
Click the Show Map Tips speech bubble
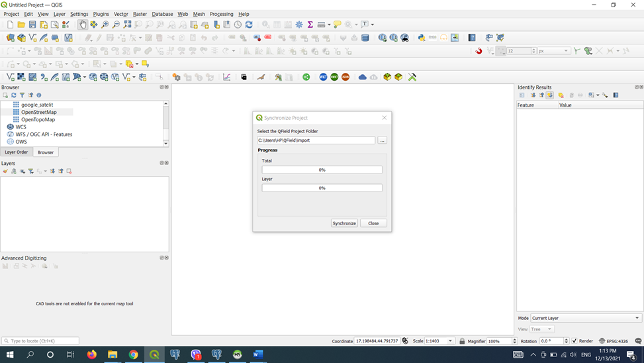[x=337, y=25]
